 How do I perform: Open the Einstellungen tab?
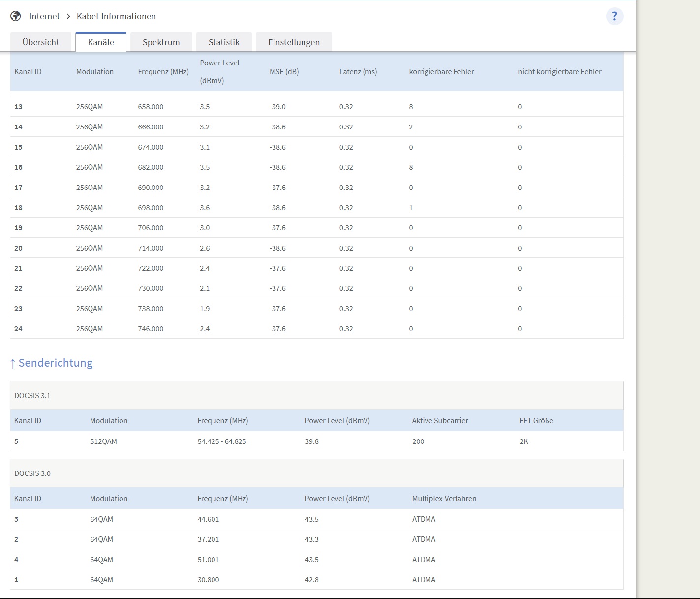(x=294, y=42)
